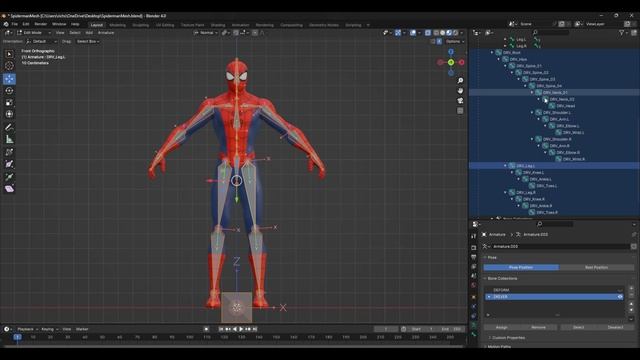Select the Select Box tool in left toolbar
640x360 pixels.
click(x=9, y=54)
